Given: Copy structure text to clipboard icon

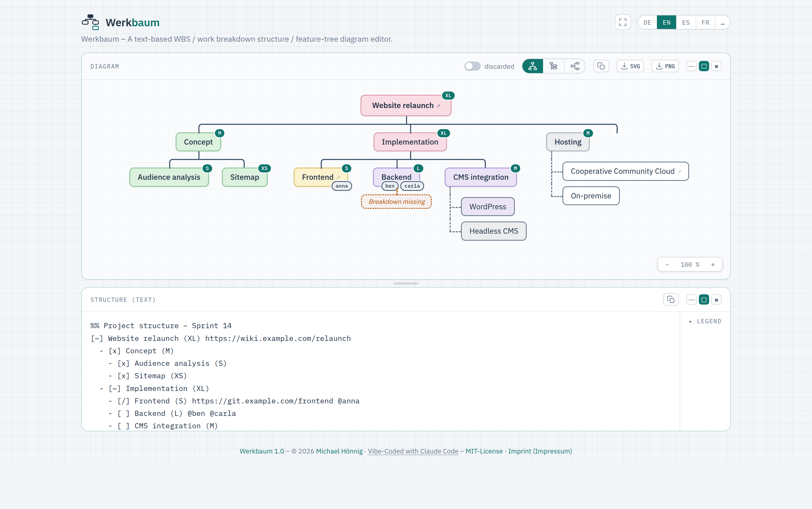Looking at the screenshot, I should click(671, 300).
